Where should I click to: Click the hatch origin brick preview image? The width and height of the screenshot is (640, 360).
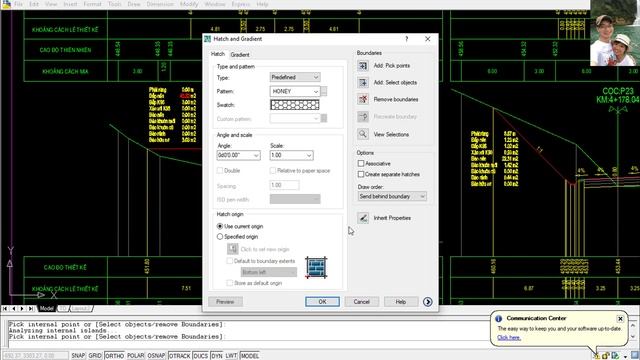pos(316,268)
